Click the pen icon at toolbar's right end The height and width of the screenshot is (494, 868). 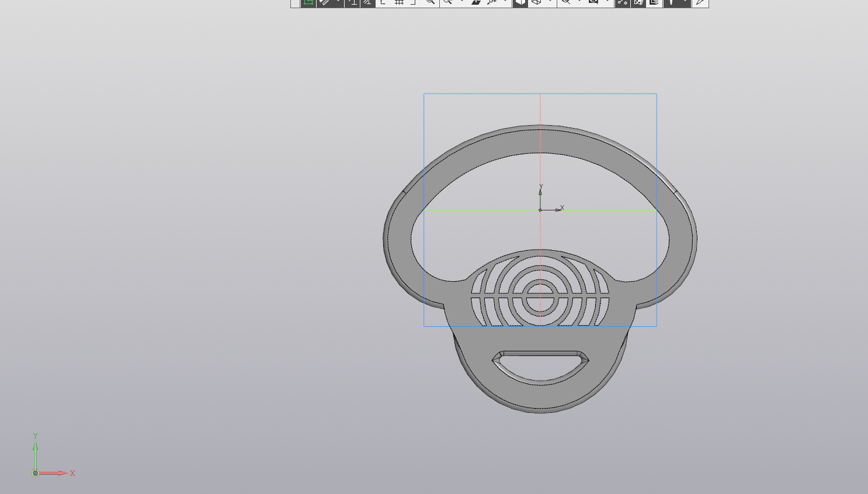(700, 2)
